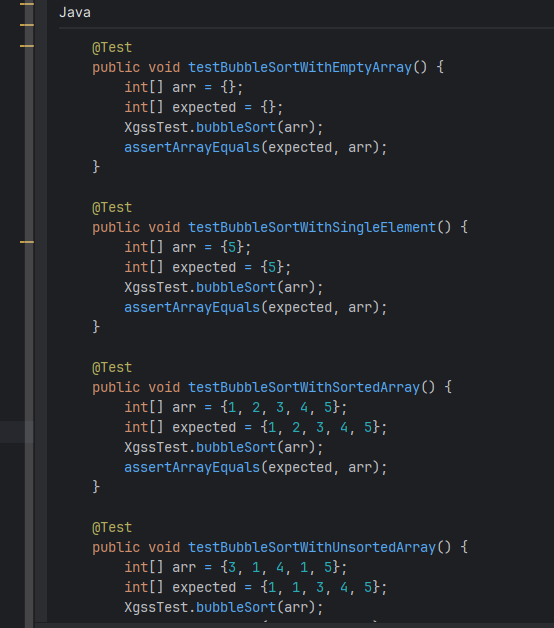The height and width of the screenshot is (628, 554).
Task: Click @Test annotation above testBubbleSortWithSortedArray
Action: (x=112, y=368)
